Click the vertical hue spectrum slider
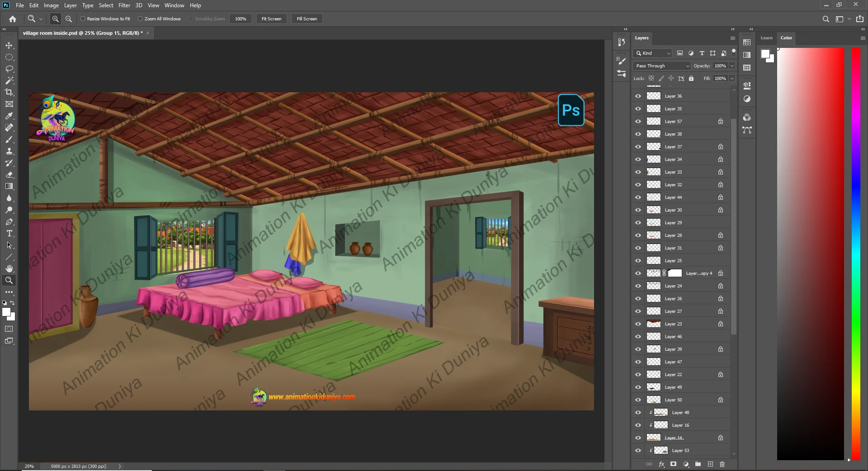868x471 pixels. (x=856, y=253)
